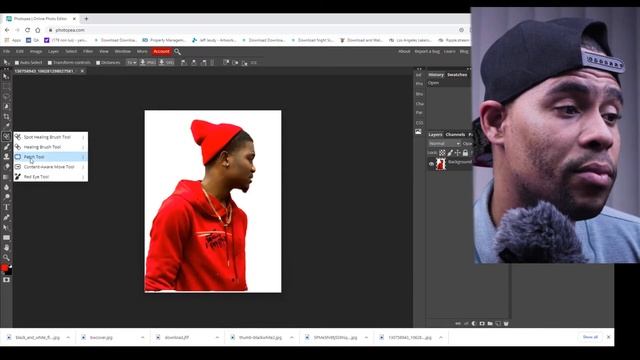Enable Auto-Select checkbox

click(x=17, y=63)
